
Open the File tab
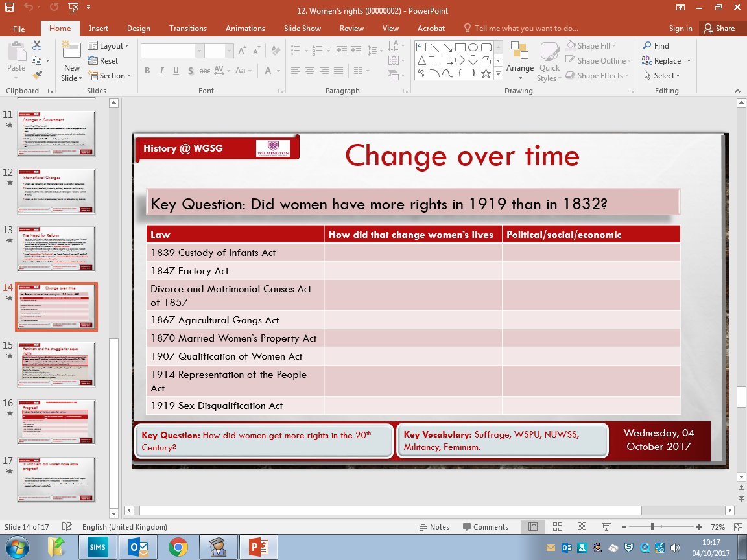pos(19,29)
